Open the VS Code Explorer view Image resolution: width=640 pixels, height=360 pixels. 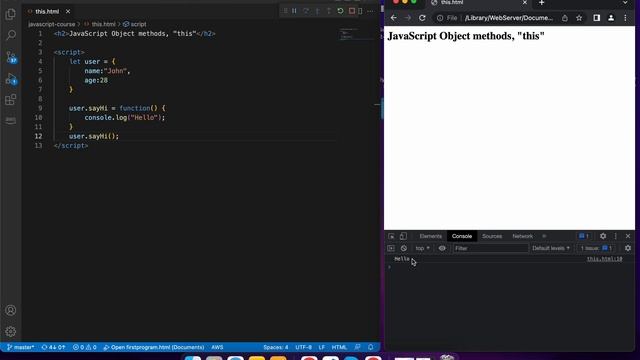click(11, 14)
